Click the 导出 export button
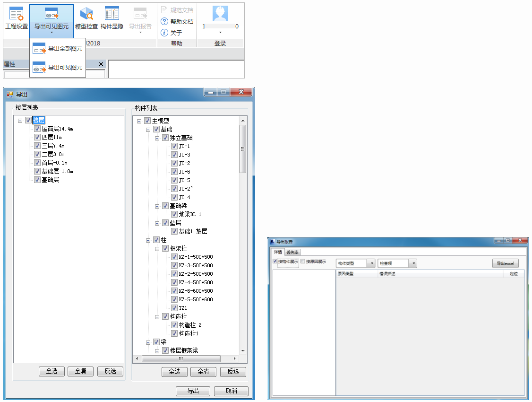This screenshot has width=532, height=402. point(193,391)
